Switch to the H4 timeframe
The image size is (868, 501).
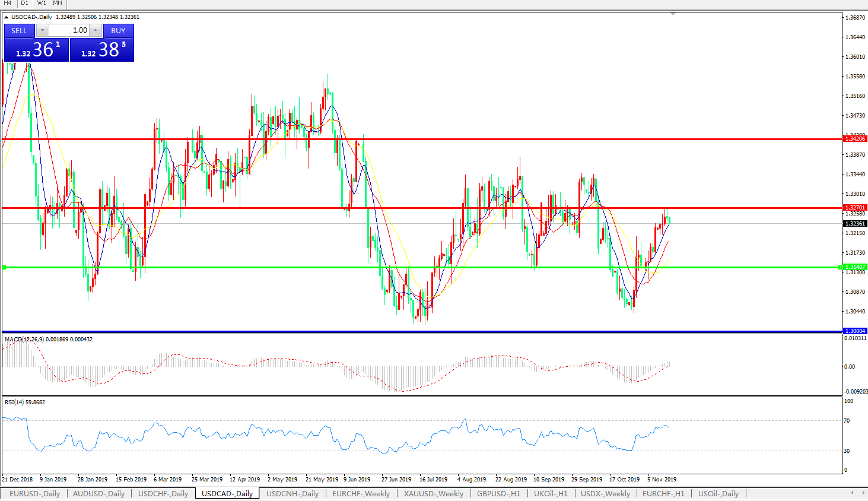(x=8, y=3)
